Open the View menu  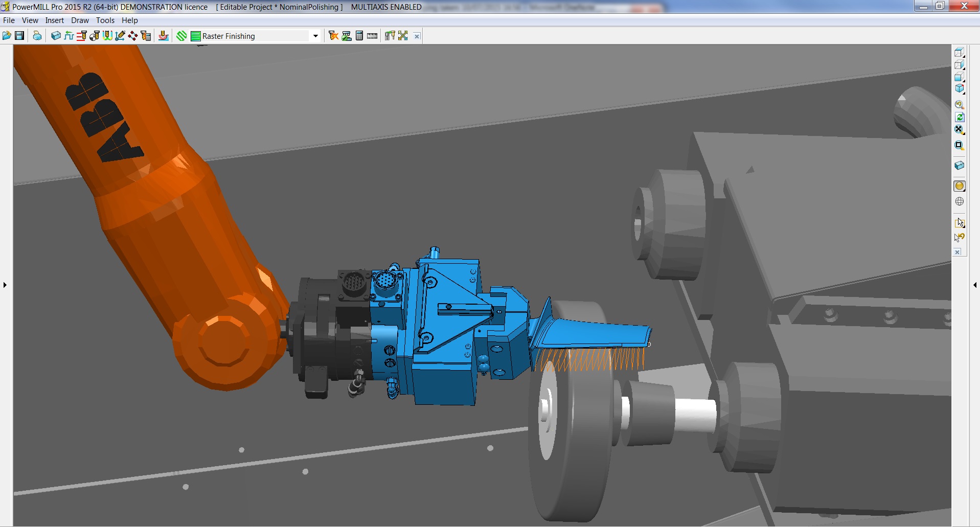[x=30, y=20]
